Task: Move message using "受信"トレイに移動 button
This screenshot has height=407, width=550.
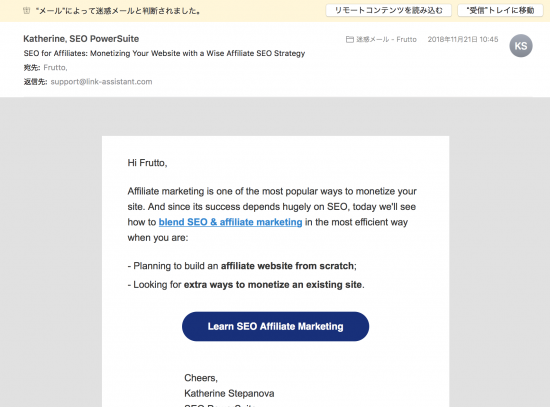Action: 500,11
